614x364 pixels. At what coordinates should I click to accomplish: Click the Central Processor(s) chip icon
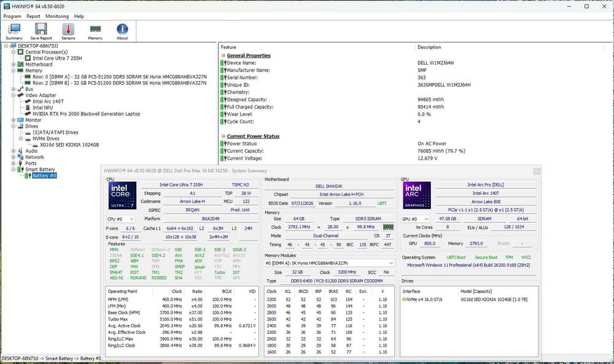[20, 52]
